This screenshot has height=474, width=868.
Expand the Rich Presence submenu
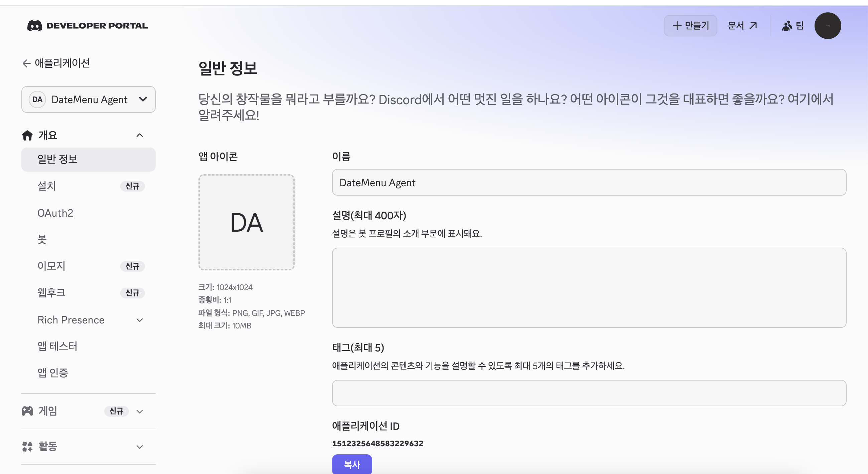(140, 320)
